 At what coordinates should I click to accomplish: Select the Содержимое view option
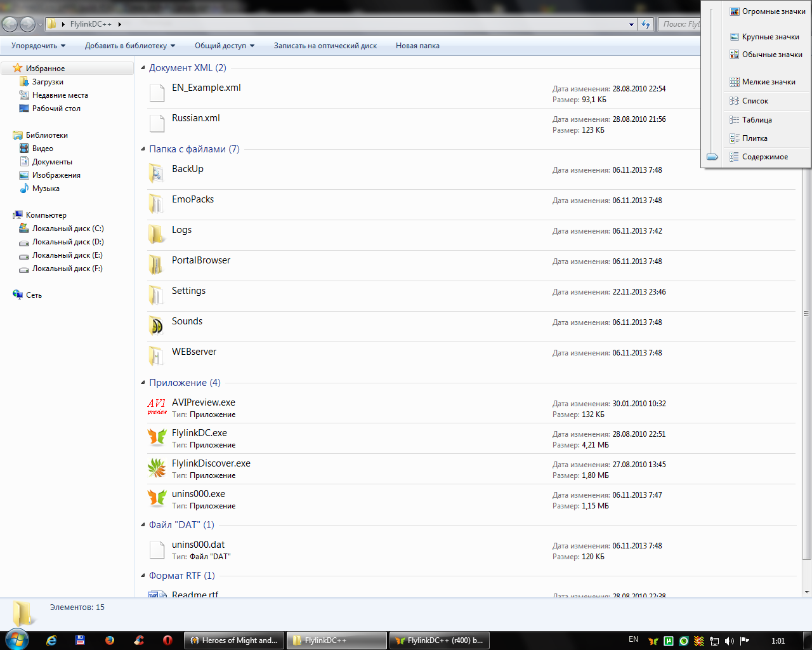[767, 157]
